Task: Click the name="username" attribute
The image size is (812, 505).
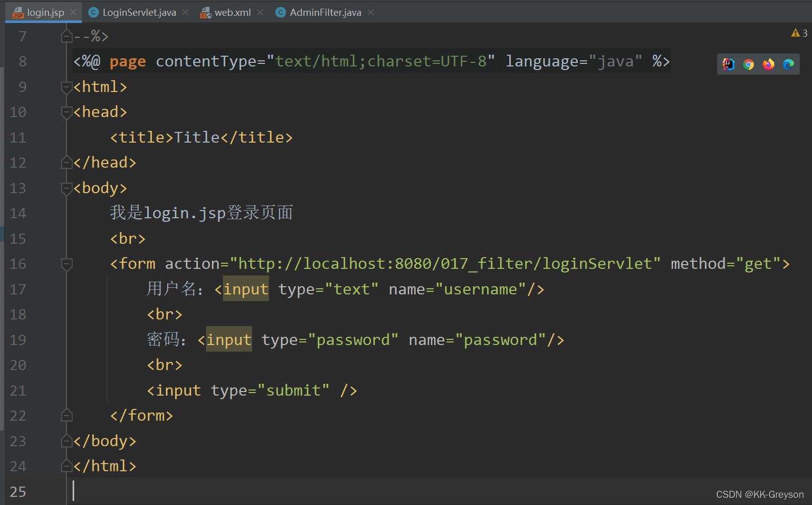Action: [x=458, y=289]
